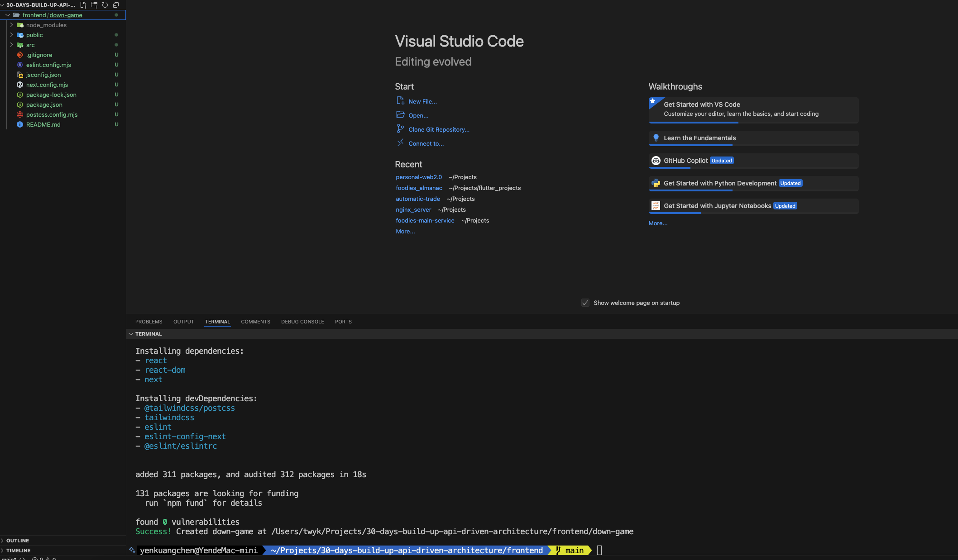
Task: Click the jsconfig.json file icon
Action: click(20, 75)
